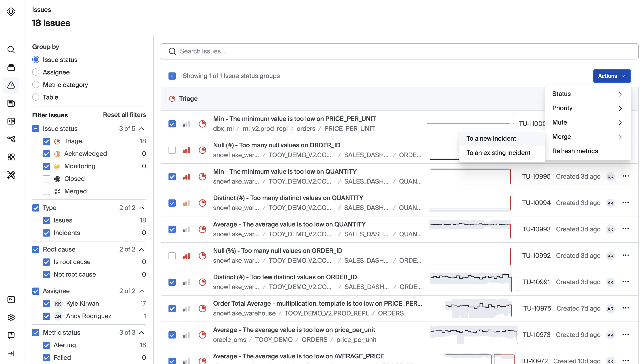644x364 pixels.
Task: Click 'Reset all filters' link
Action: click(x=124, y=115)
